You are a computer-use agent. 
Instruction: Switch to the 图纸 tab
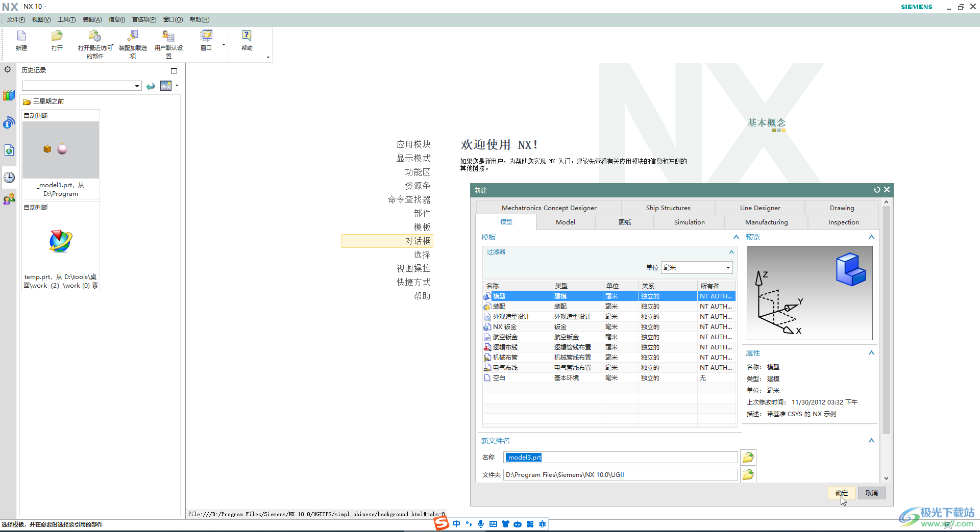(x=625, y=222)
